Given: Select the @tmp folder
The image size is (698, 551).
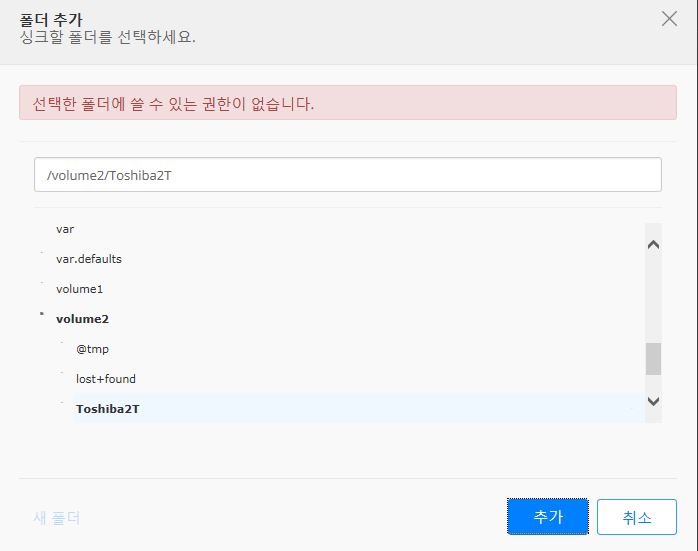Looking at the screenshot, I should click(92, 349).
